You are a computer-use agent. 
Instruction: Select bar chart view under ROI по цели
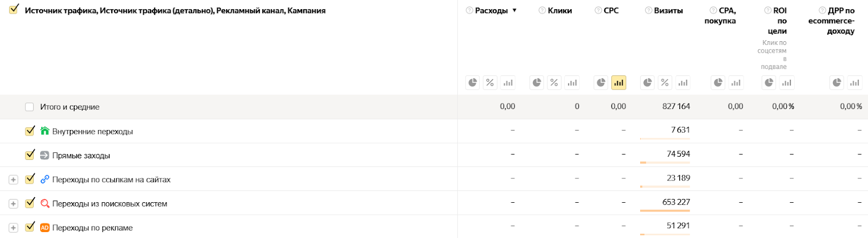[787, 82]
